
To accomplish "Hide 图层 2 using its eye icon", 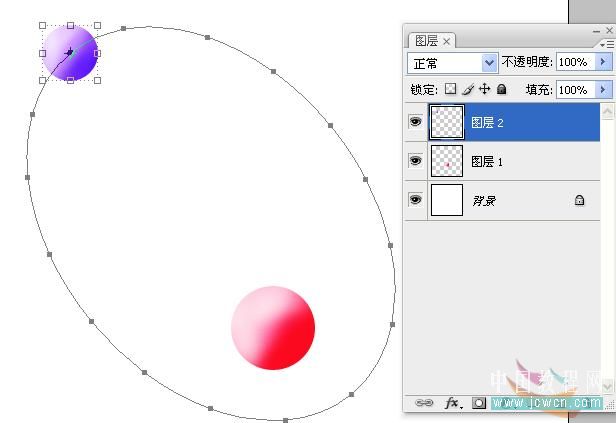I will click(415, 122).
